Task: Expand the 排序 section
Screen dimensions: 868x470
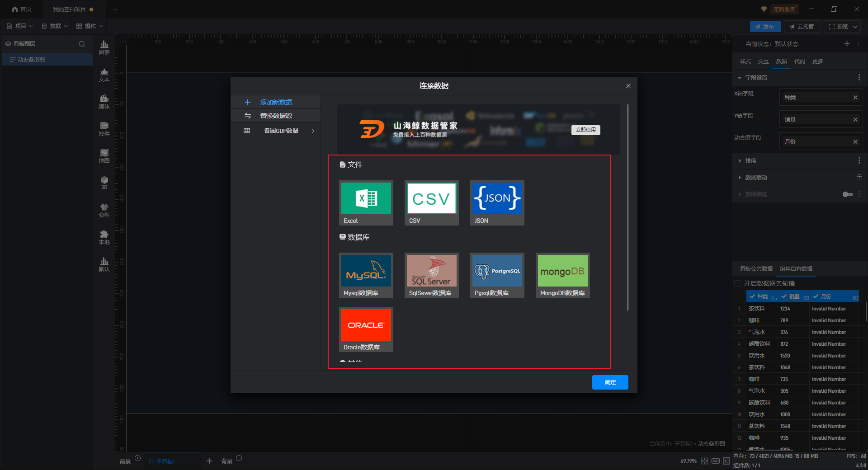Action: (740, 161)
